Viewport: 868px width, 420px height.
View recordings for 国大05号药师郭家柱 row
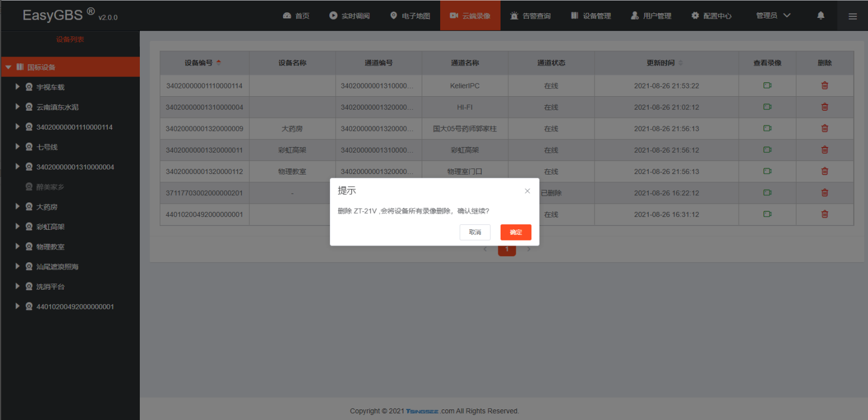click(767, 128)
